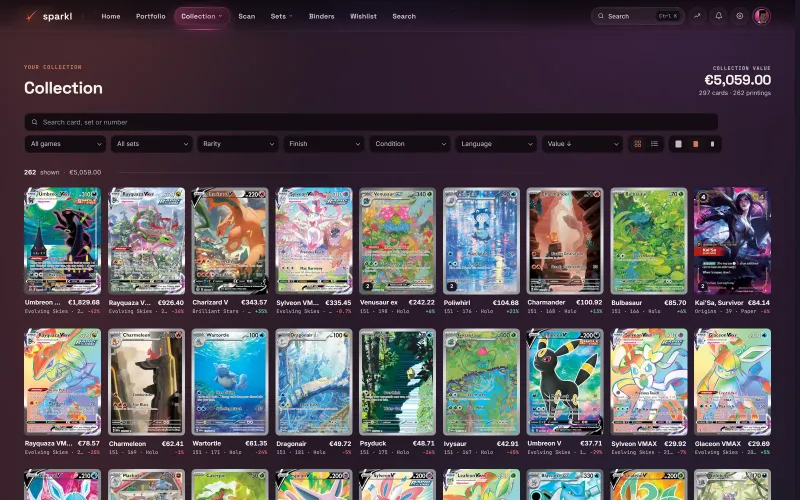800x500 pixels.
Task: Click the sparkl logo icon
Action: tap(31, 16)
